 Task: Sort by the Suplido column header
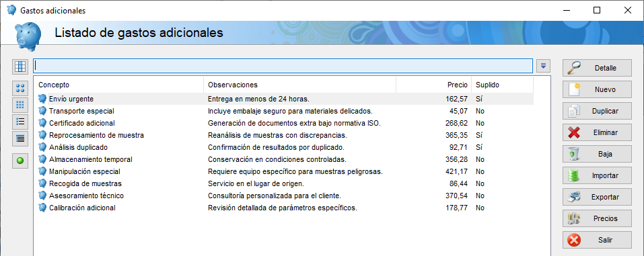[x=502, y=85]
